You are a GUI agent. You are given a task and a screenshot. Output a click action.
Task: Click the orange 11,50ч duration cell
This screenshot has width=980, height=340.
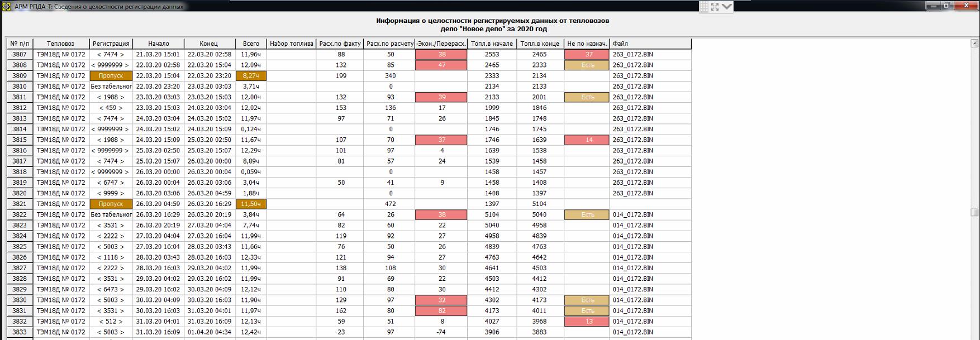(x=251, y=204)
